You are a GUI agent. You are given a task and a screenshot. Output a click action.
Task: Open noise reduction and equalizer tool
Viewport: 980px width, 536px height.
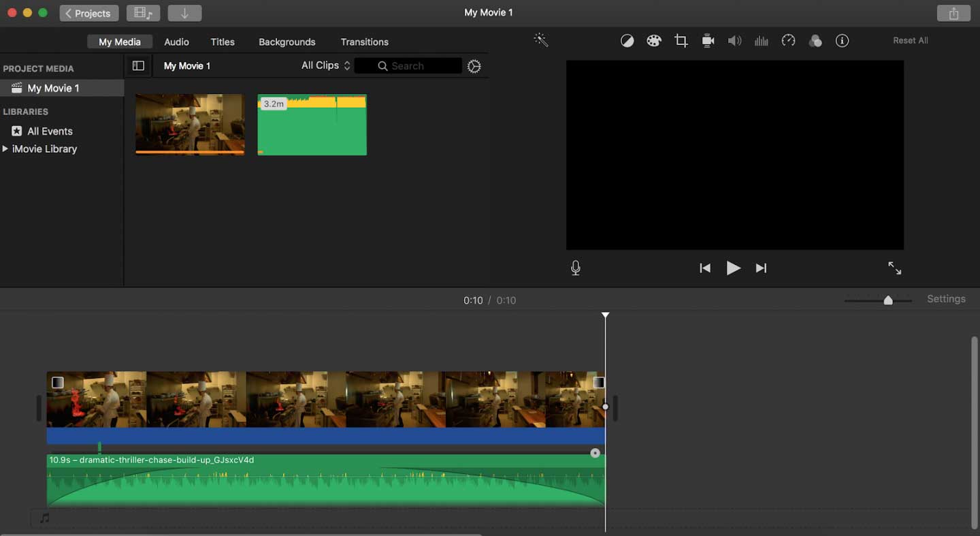[762, 41]
